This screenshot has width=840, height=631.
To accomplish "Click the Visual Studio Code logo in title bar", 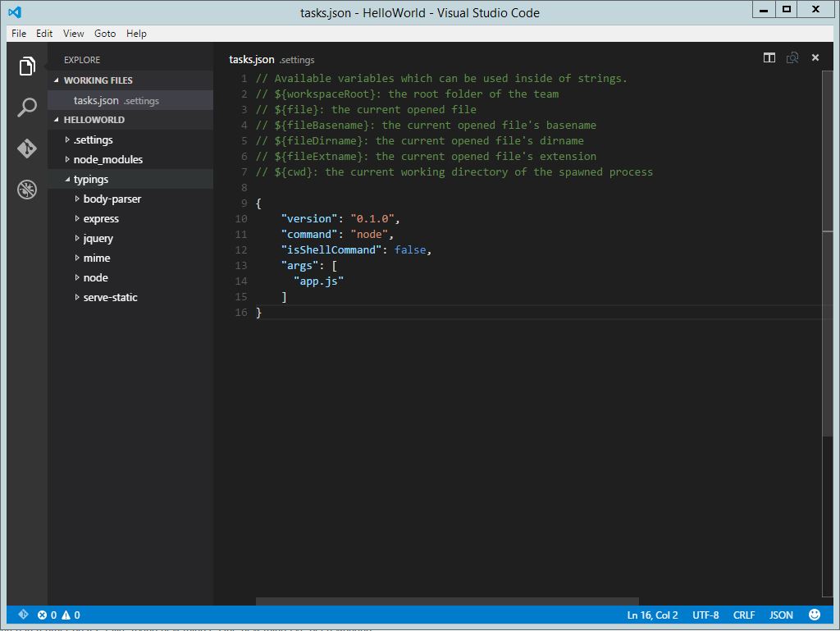I will [15, 11].
